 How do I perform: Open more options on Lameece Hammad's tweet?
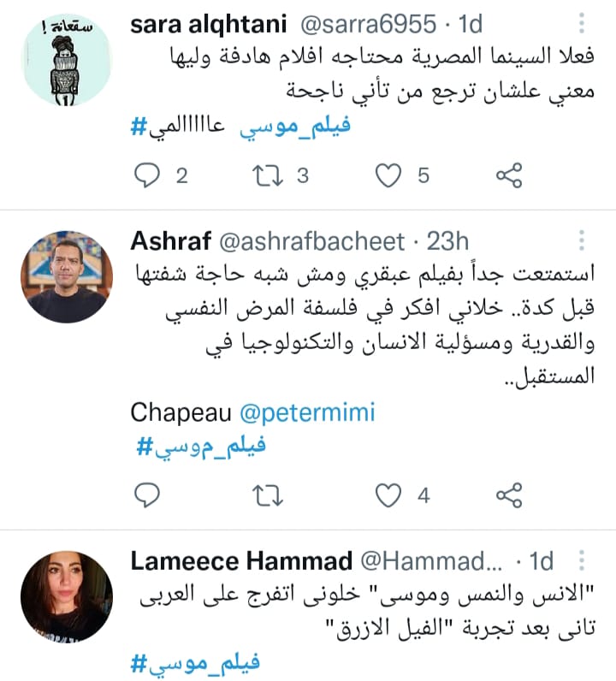pyautogui.click(x=582, y=560)
